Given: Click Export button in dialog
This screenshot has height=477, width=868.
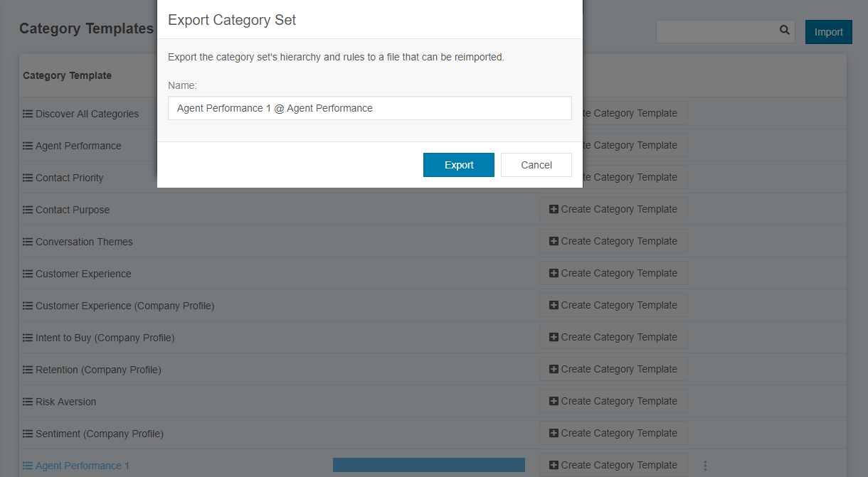Looking at the screenshot, I should pos(459,165).
